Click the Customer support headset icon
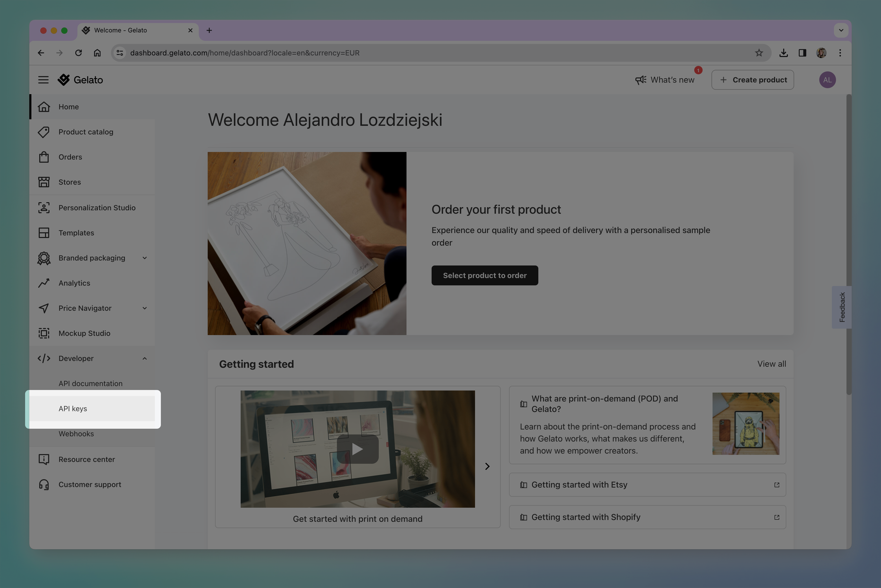881x588 pixels. (44, 484)
